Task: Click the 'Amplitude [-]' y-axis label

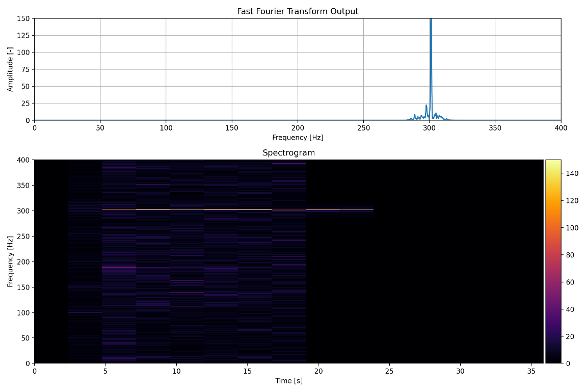Action: [10, 69]
